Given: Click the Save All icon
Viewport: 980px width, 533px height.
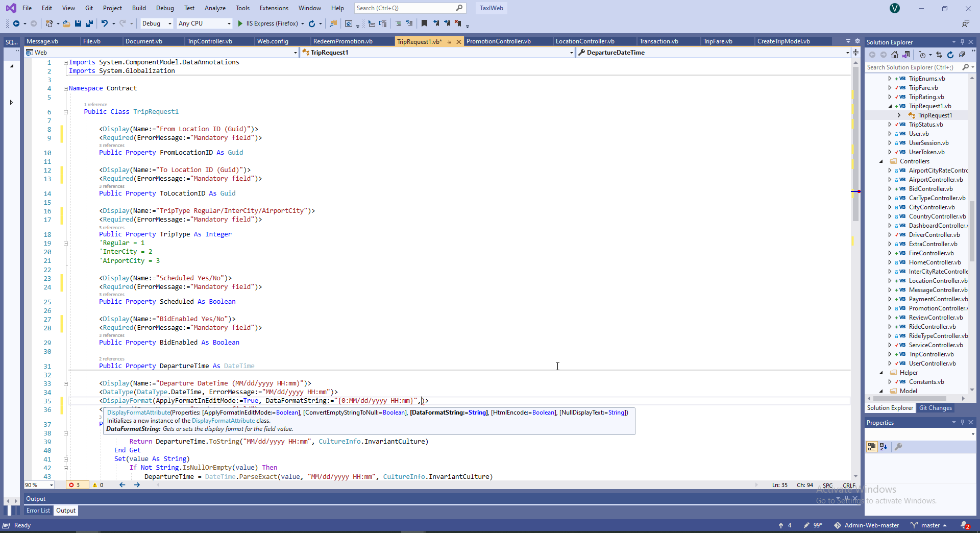Looking at the screenshot, I should point(89,23).
